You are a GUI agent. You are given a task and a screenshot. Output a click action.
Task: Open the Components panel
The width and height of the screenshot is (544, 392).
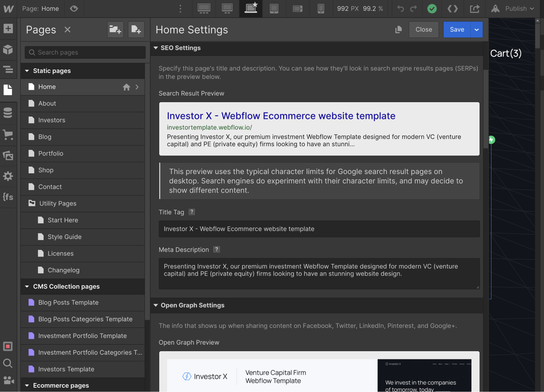[x=9, y=50]
